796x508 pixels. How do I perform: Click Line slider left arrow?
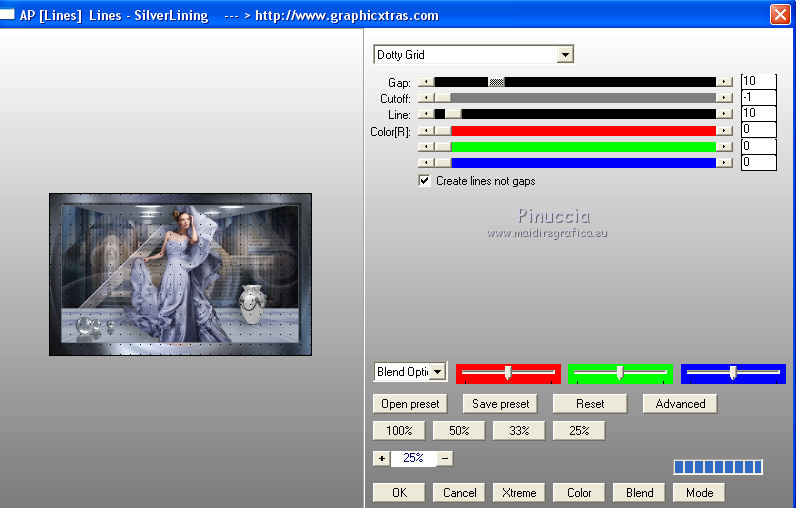tap(426, 114)
